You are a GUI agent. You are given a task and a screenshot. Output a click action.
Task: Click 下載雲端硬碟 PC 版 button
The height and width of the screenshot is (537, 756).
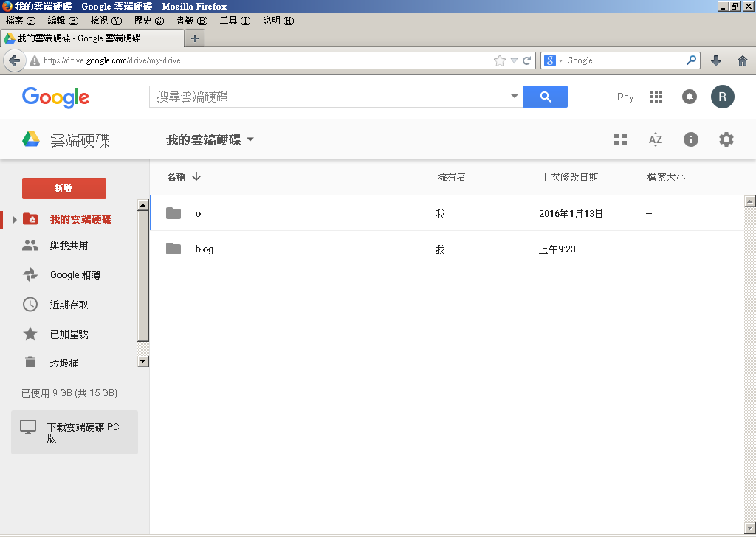click(x=75, y=432)
